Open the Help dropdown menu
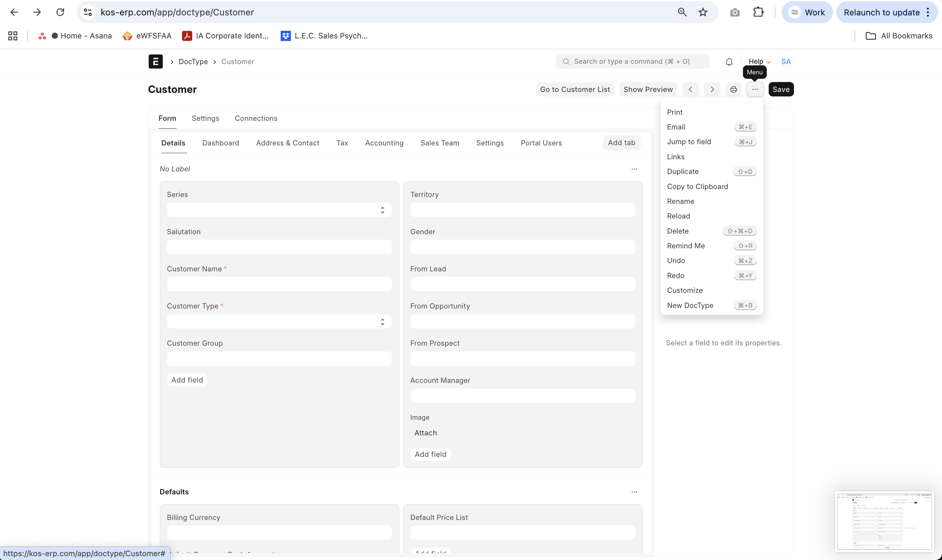942x560 pixels. click(x=759, y=62)
